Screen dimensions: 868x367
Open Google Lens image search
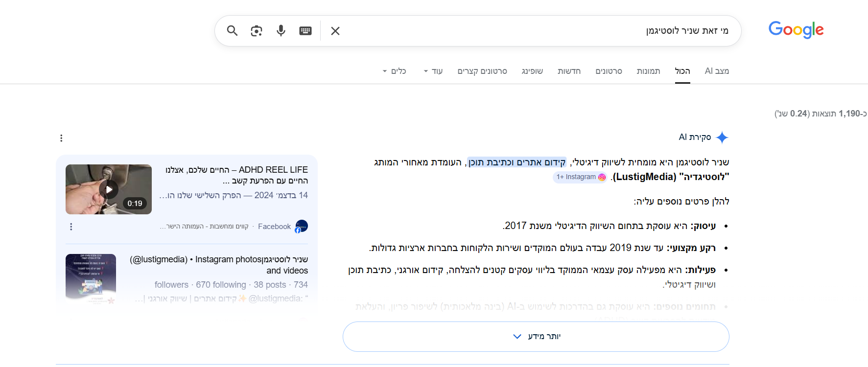(x=257, y=31)
